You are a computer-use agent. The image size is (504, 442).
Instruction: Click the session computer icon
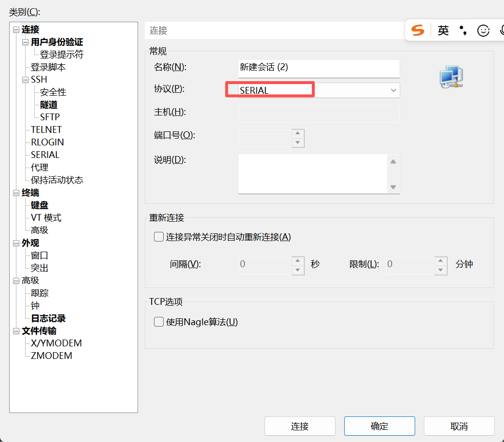[451, 76]
